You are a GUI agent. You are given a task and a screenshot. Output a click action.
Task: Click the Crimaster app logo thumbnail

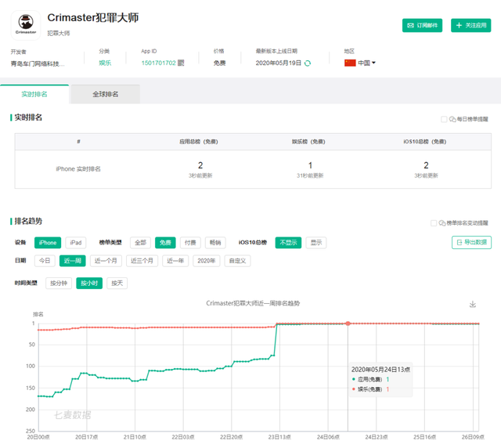click(26, 25)
